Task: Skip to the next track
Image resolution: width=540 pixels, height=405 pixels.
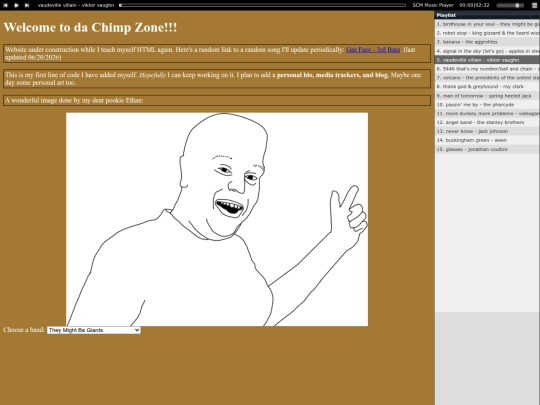Action: click(27, 5)
